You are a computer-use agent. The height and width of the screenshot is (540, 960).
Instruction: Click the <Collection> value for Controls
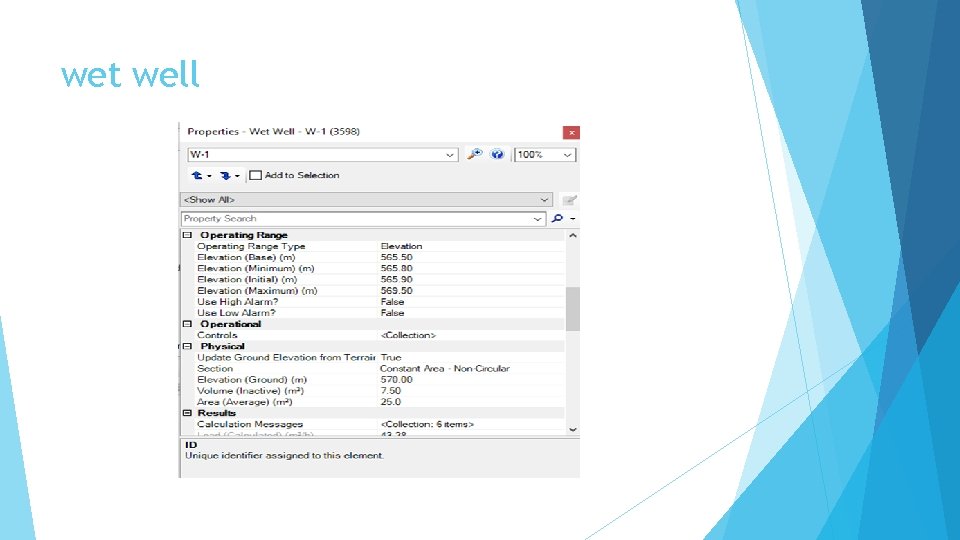pos(408,336)
